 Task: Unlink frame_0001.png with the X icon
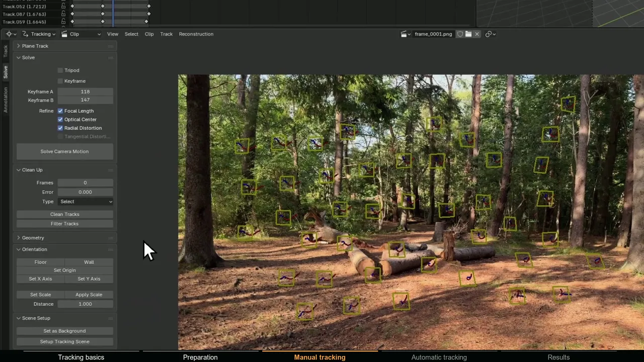[477, 34]
